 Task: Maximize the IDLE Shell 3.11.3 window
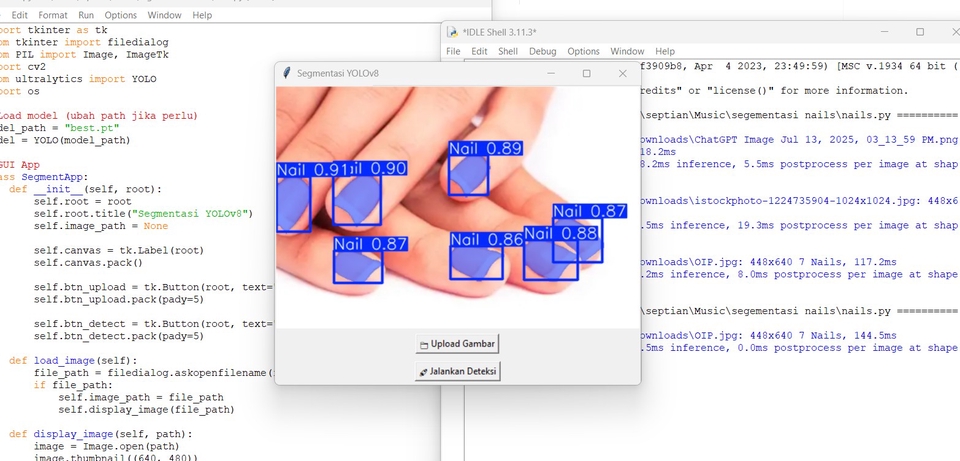[920, 32]
